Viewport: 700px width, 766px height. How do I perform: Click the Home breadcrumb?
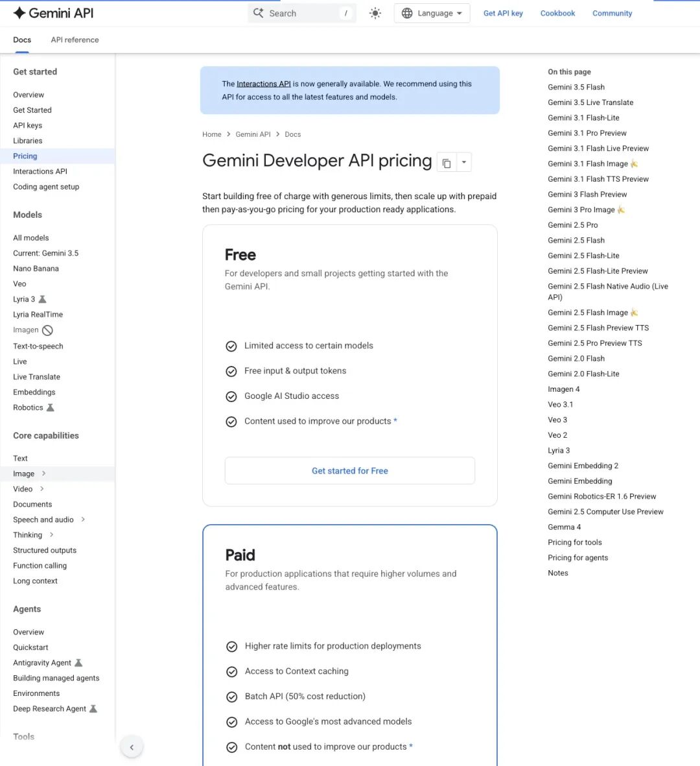[x=212, y=134]
